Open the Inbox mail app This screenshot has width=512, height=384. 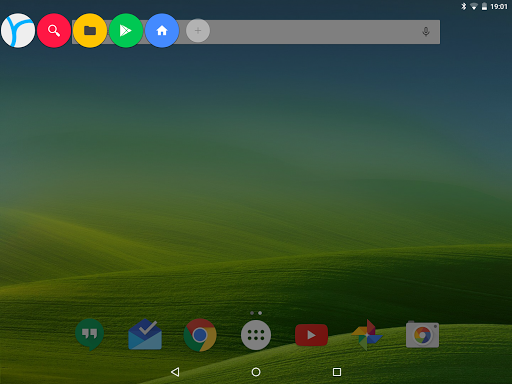(x=145, y=334)
